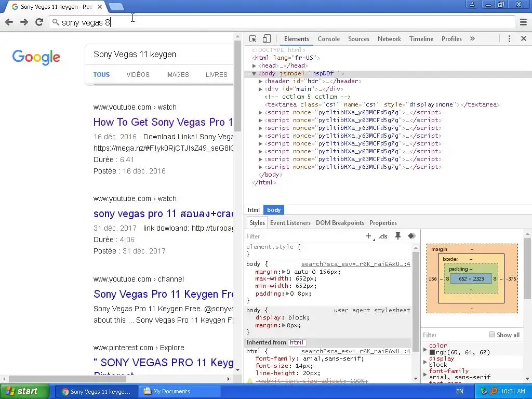This screenshot has height=399, width=532.
Task: Reload the page with the refresh icon
Action: pyautogui.click(x=39, y=22)
